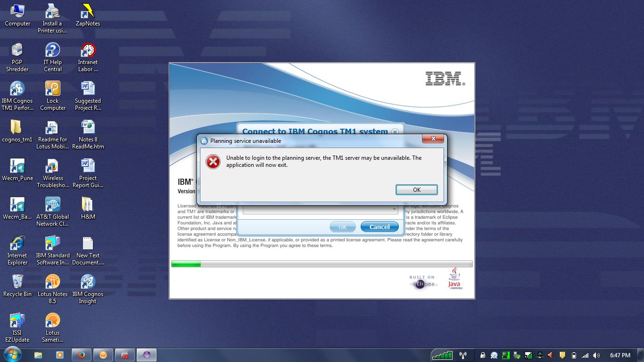Click the wireless antenna tray icon

pyautogui.click(x=463, y=355)
